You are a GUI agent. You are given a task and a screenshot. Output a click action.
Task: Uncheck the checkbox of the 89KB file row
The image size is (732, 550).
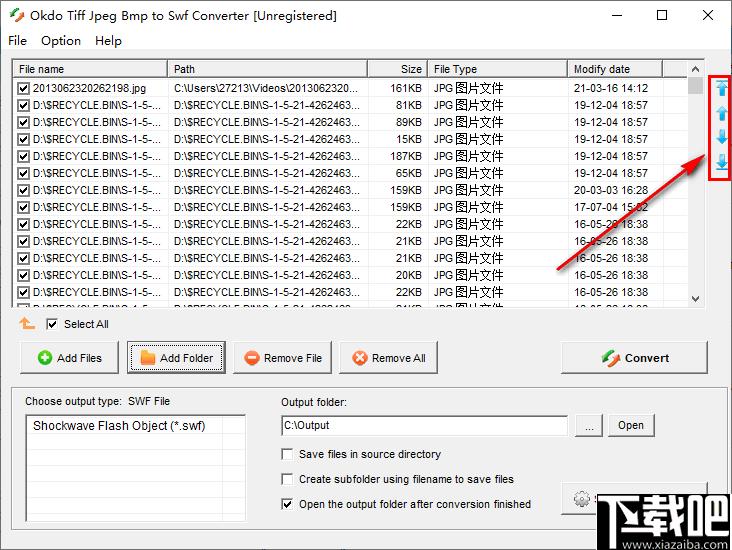[23, 122]
